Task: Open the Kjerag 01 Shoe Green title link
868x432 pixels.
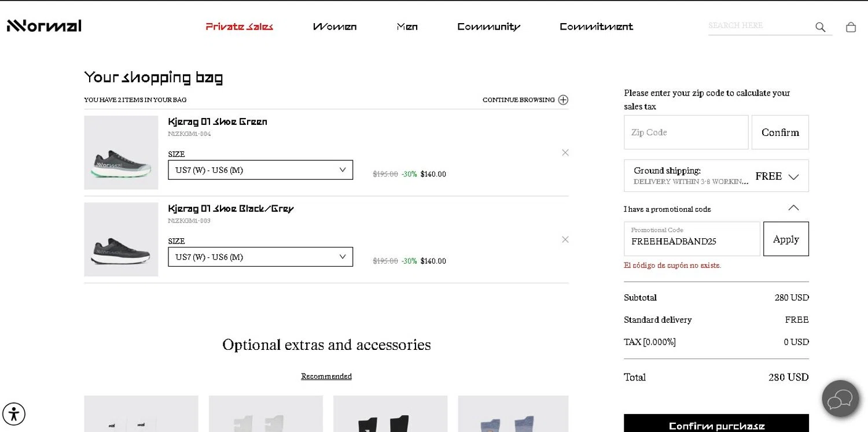Action: point(218,121)
